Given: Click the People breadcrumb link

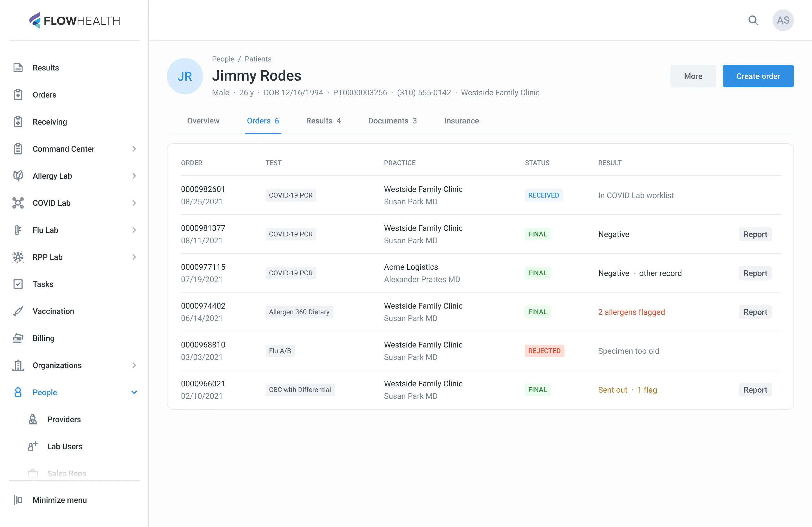Looking at the screenshot, I should tap(223, 59).
